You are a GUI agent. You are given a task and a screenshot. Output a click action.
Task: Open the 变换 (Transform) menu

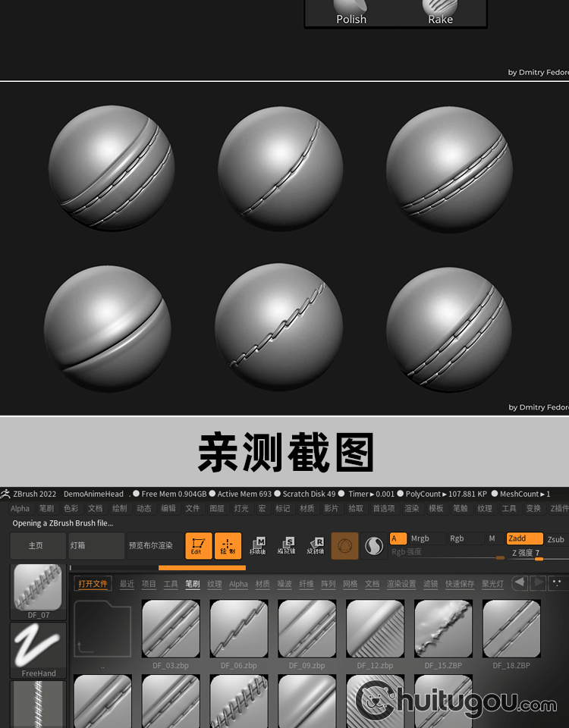click(533, 508)
